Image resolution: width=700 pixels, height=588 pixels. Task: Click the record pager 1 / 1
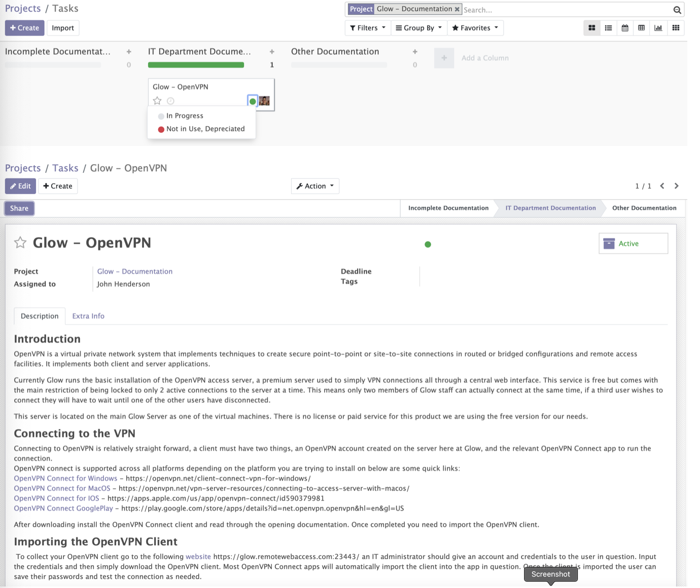click(643, 186)
